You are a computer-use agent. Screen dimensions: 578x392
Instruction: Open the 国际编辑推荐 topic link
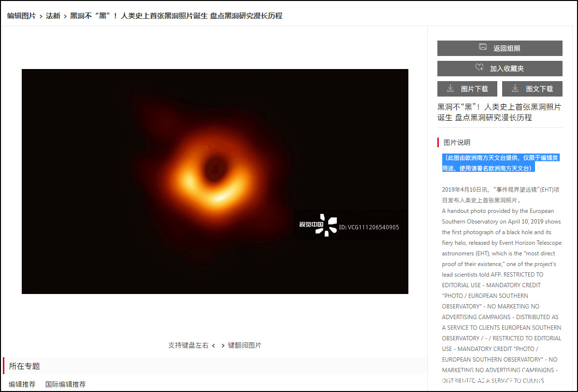(x=65, y=384)
